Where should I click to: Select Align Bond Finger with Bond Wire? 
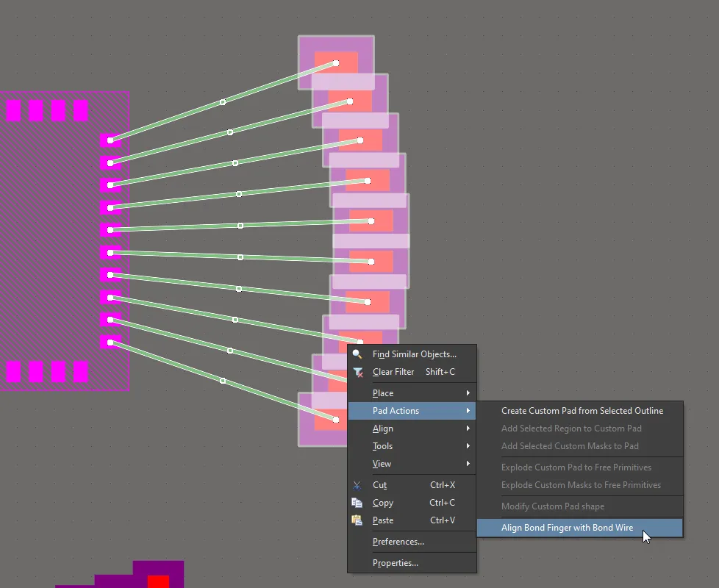(567, 527)
